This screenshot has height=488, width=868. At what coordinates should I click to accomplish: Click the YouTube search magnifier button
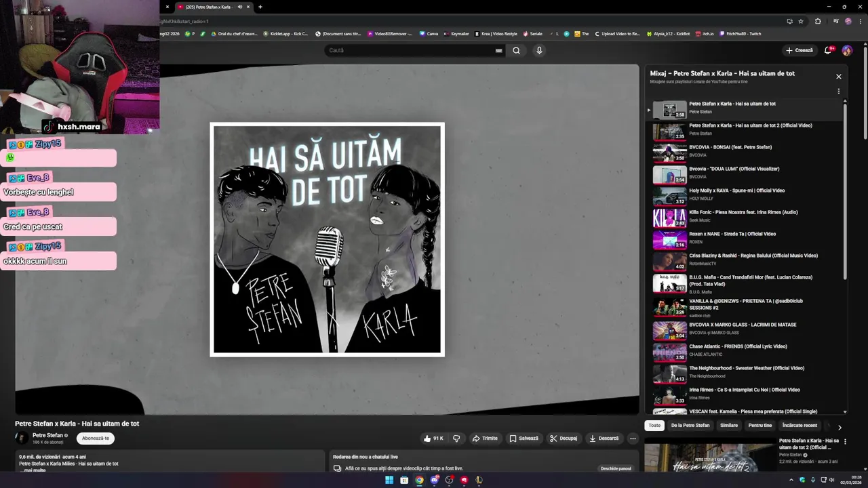[517, 50]
